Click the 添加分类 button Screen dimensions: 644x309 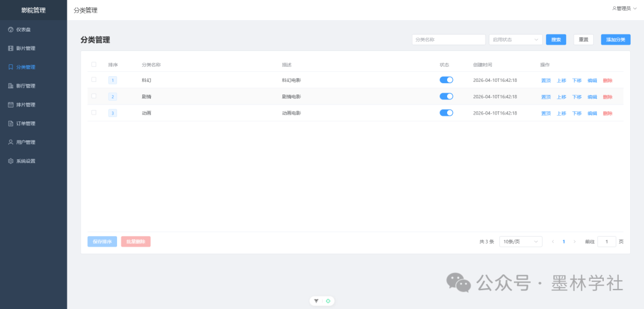coord(615,39)
